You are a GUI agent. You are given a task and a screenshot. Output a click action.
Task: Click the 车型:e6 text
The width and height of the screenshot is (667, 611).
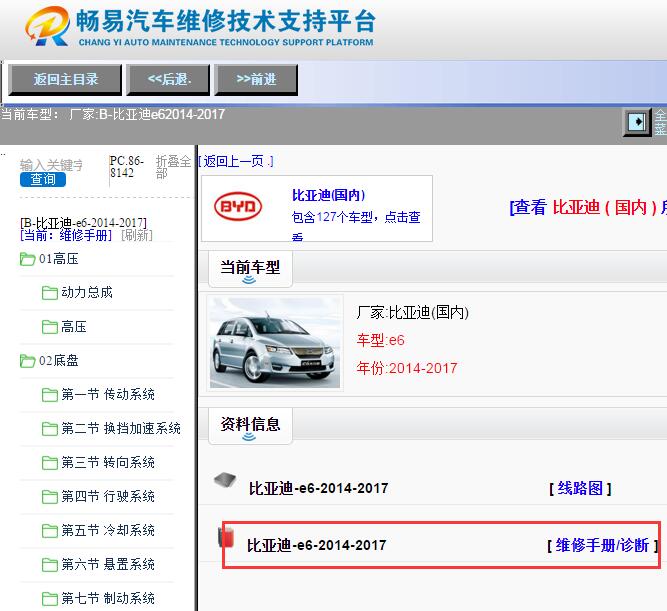pyautogui.click(x=380, y=340)
